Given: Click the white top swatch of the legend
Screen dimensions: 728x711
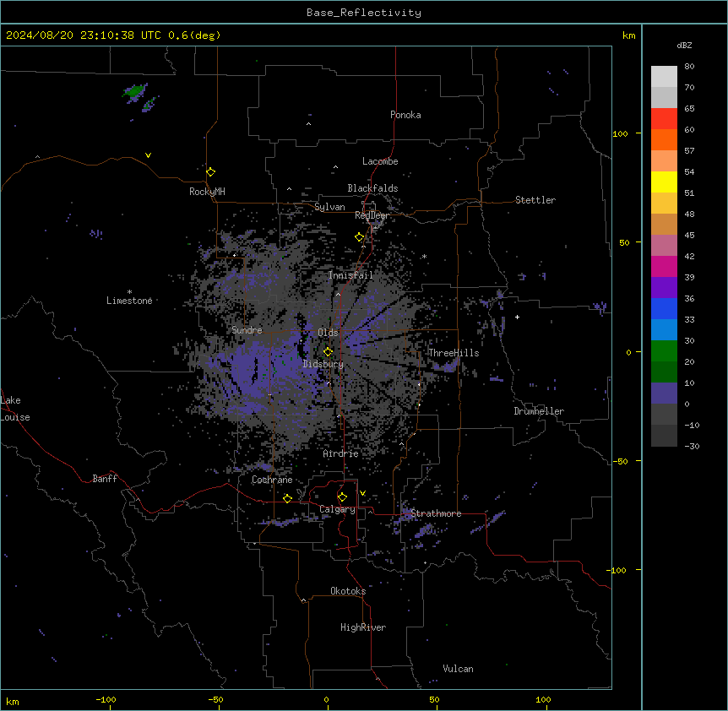Looking at the screenshot, I should pos(664,76).
